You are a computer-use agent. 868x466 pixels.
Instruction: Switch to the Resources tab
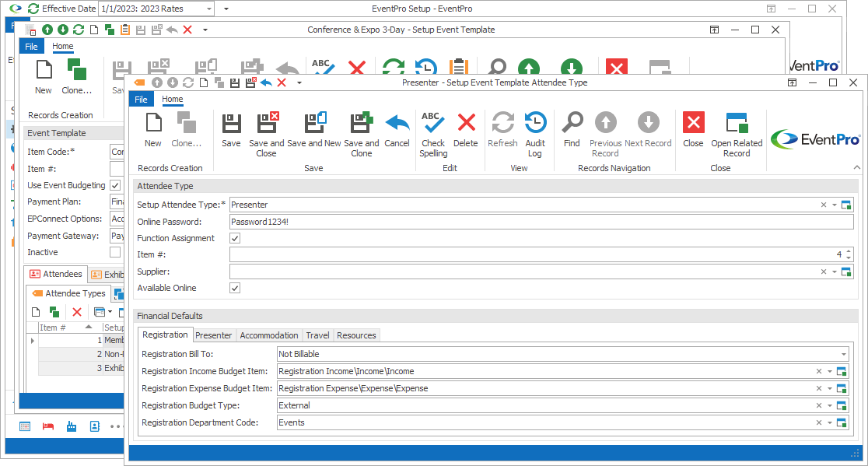point(356,335)
